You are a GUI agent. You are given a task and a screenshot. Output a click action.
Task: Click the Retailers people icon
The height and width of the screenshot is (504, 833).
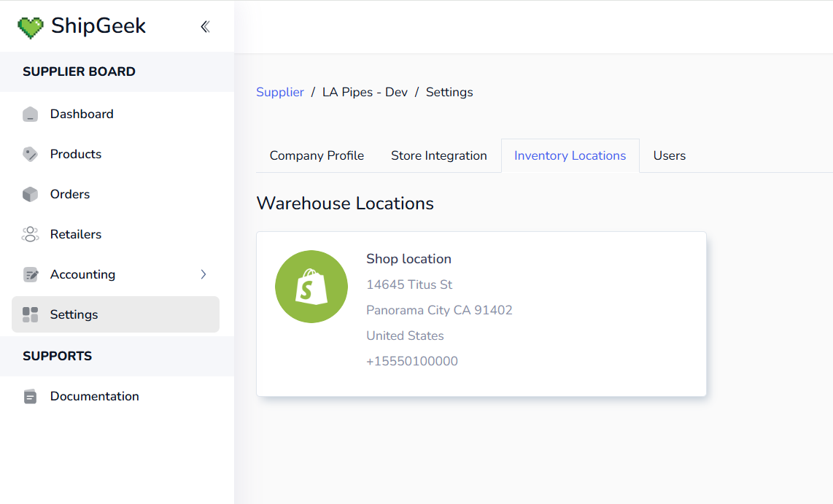point(31,234)
